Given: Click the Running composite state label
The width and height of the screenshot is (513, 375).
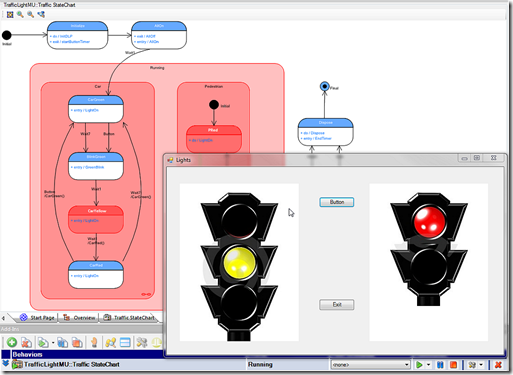Looking at the screenshot, I should pos(157,68).
